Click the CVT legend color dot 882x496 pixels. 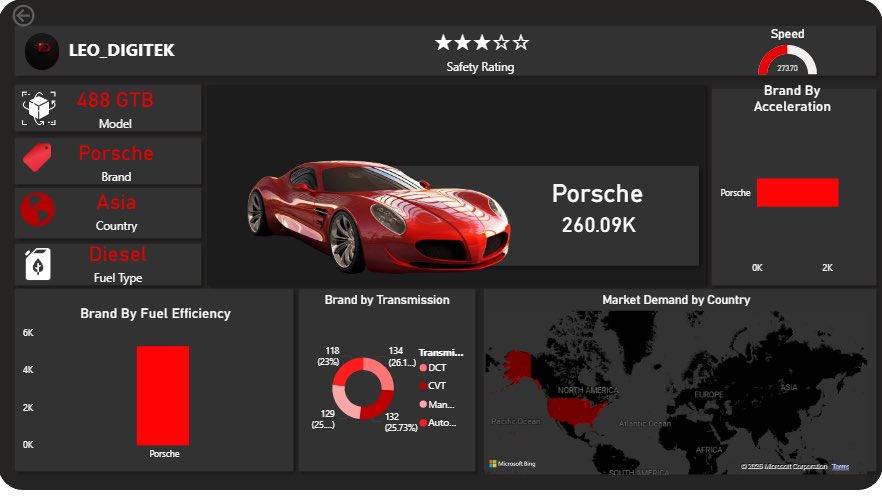pos(423,386)
